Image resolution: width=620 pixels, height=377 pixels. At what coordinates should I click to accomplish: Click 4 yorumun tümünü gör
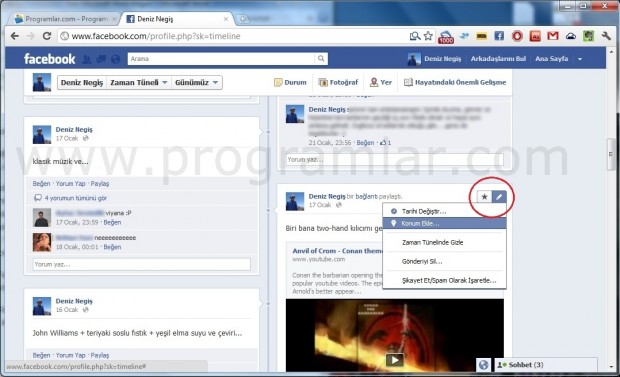point(76,198)
